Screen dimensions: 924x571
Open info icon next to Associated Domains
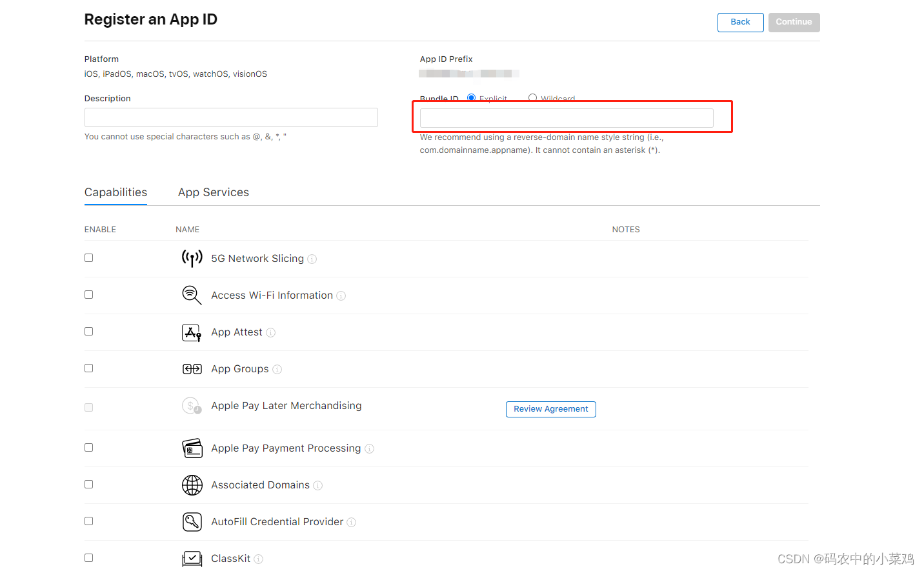click(x=318, y=486)
